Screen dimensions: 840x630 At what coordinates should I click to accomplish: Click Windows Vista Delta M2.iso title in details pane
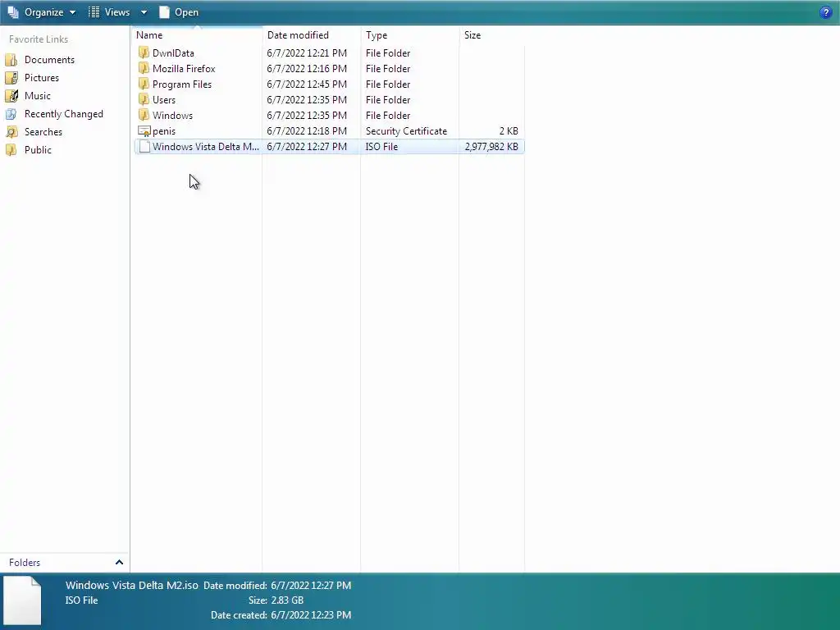click(x=132, y=585)
